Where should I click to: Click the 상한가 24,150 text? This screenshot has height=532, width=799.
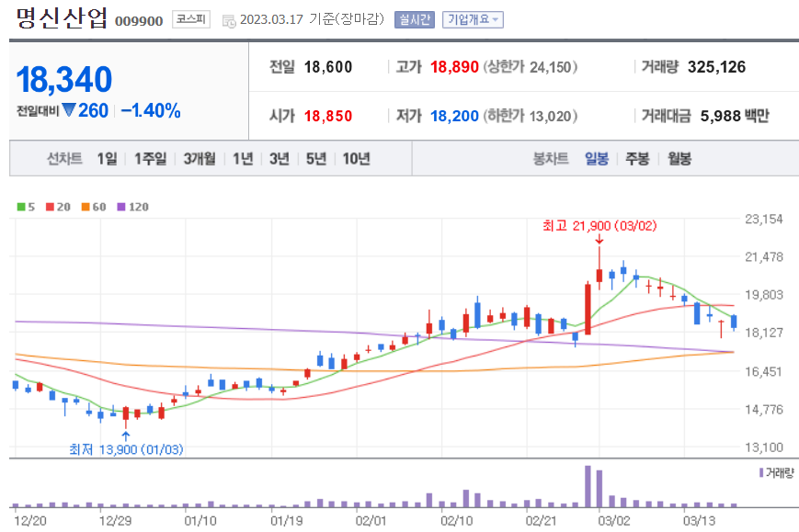(531, 67)
